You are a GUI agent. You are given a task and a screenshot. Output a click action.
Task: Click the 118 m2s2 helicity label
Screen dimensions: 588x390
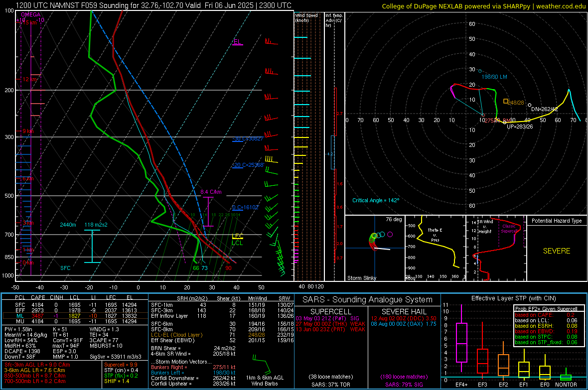pos(96,225)
